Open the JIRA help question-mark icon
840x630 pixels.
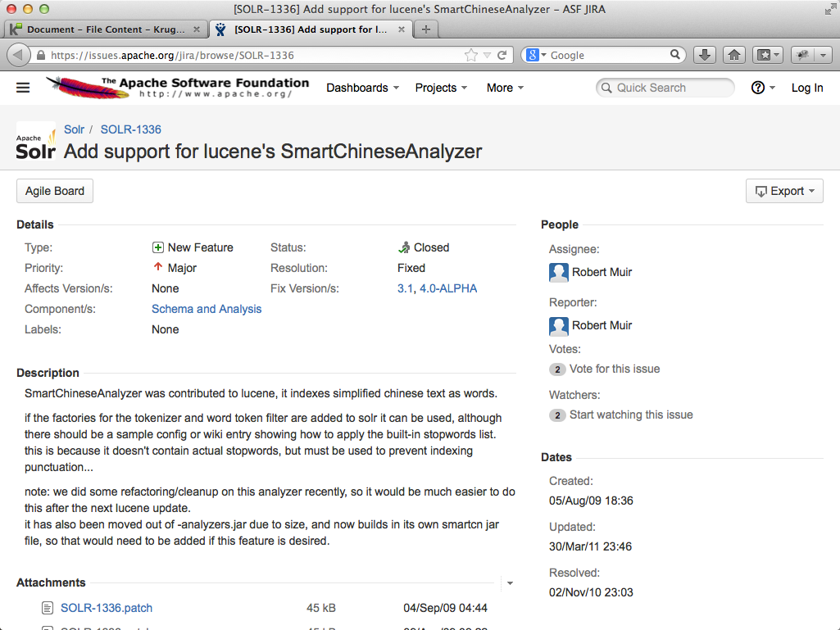pos(757,88)
